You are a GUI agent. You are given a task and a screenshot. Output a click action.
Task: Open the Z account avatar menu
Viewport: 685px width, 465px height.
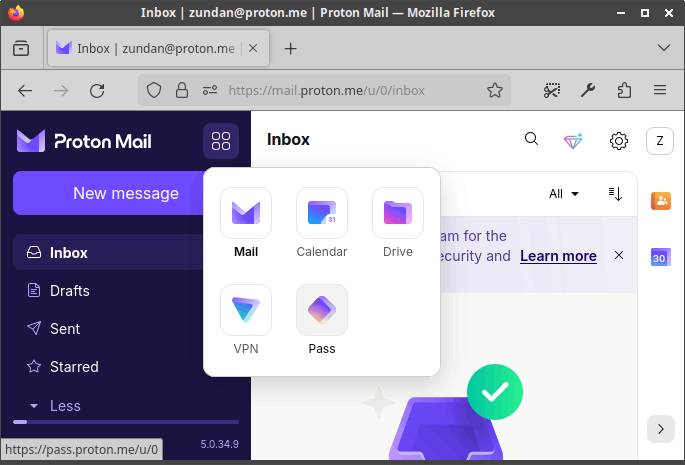(660, 141)
